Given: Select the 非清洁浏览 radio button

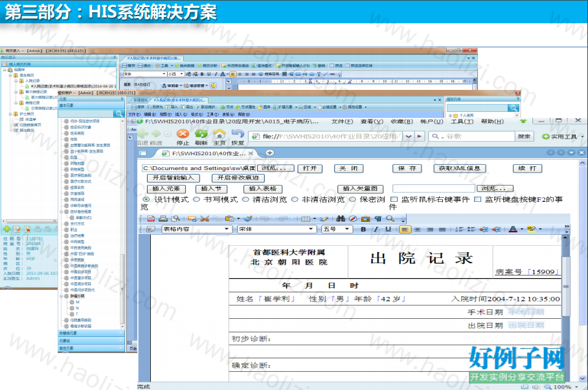Looking at the screenshot, I should pyautogui.click(x=295, y=199).
